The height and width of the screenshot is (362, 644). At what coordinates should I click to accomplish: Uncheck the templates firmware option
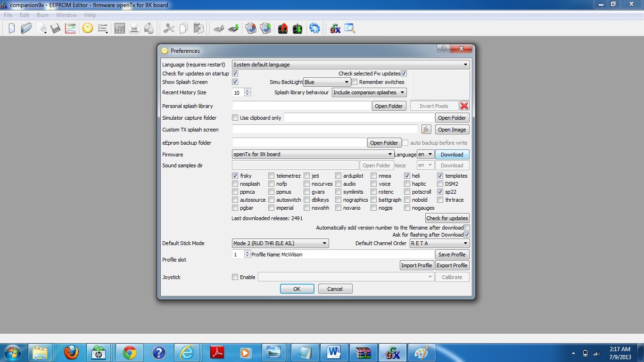tap(440, 176)
